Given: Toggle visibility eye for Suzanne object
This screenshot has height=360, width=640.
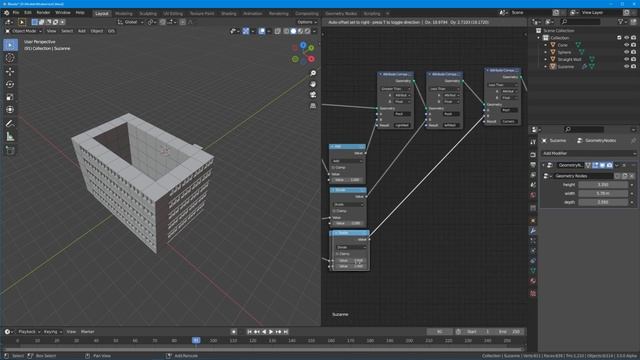Looking at the screenshot, I should tap(627, 67).
